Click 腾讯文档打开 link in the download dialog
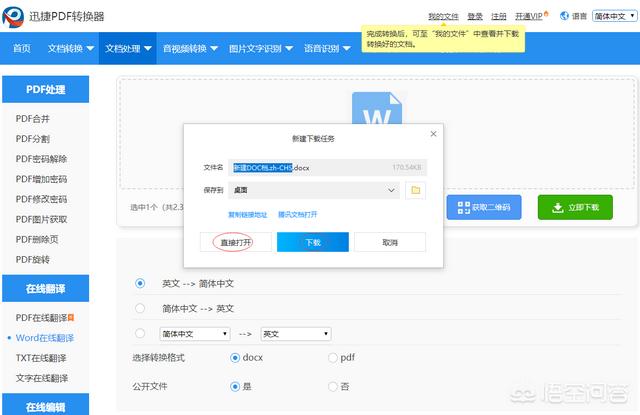The width and height of the screenshot is (640, 415). [x=298, y=215]
